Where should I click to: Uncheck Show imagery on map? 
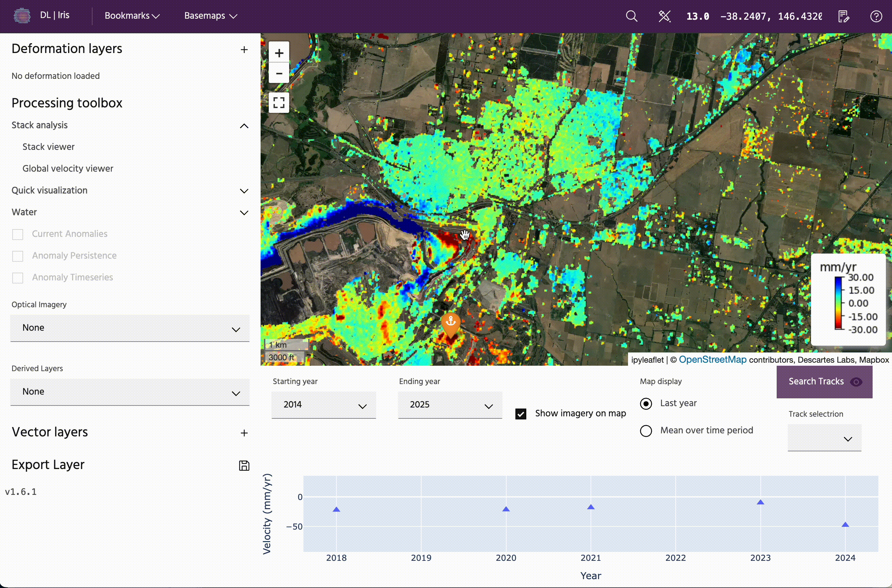[521, 414]
